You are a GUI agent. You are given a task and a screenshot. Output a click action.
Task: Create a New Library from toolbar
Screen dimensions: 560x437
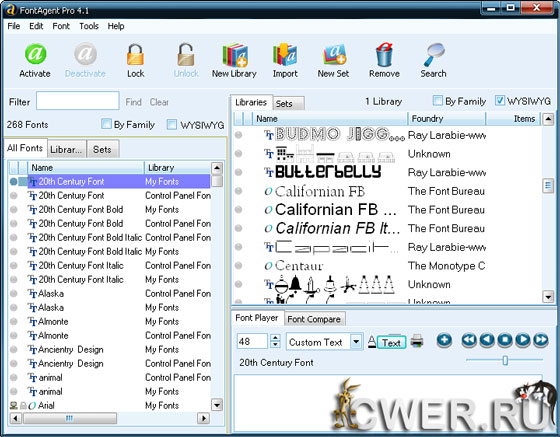pos(235,55)
